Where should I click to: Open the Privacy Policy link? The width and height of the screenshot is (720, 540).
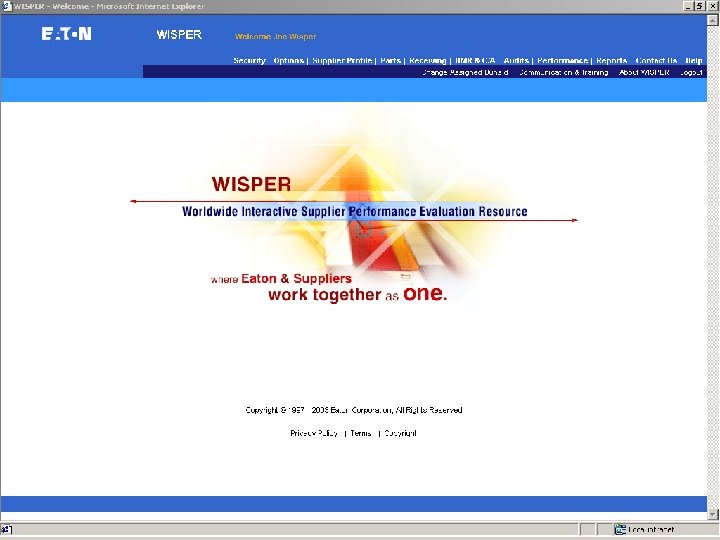[x=314, y=433]
